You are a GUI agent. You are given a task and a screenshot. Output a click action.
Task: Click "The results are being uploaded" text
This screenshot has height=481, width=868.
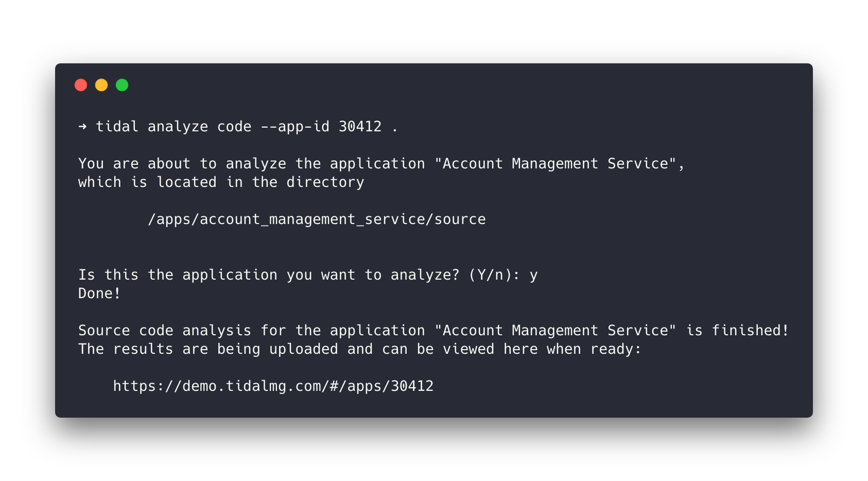(208, 349)
